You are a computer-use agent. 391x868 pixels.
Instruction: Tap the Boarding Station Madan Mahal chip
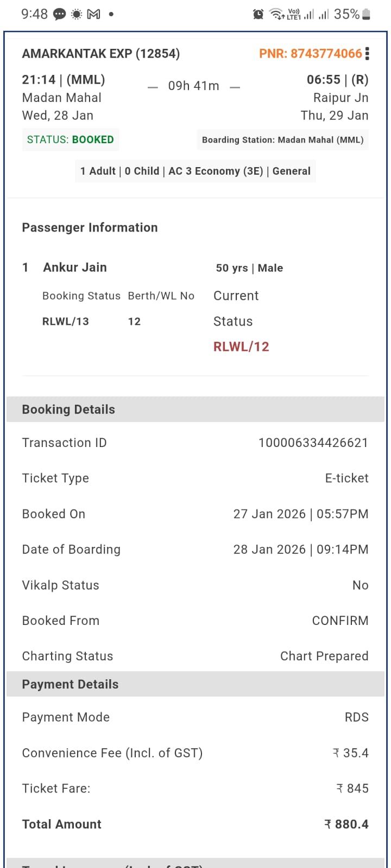click(x=282, y=140)
